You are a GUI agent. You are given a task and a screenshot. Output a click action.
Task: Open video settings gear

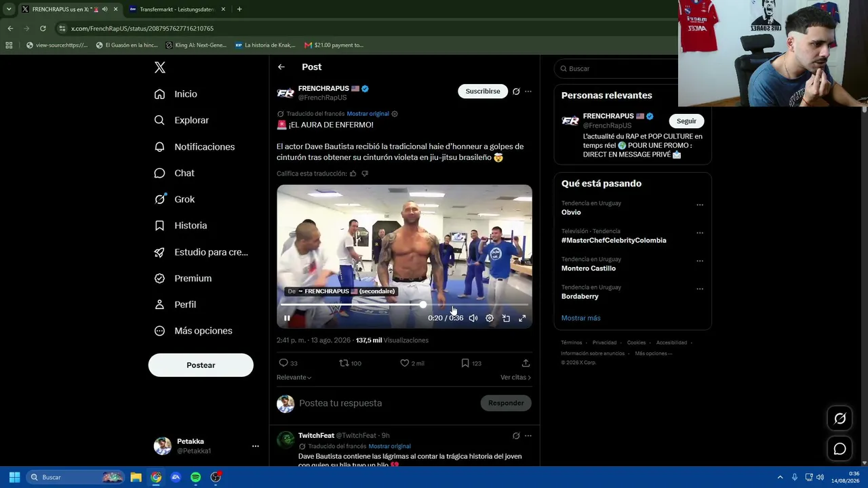(490, 318)
